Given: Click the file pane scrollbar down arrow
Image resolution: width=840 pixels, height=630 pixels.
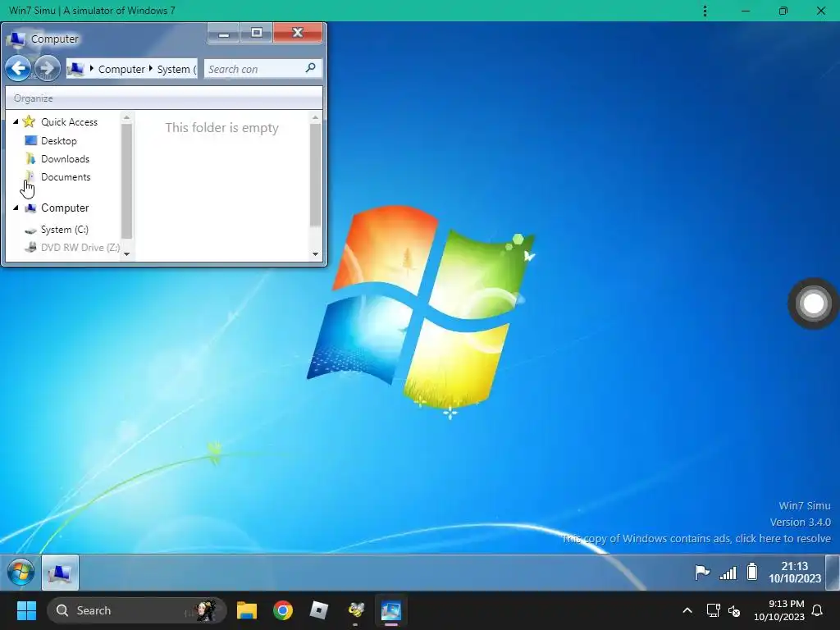Looking at the screenshot, I should 315,254.
